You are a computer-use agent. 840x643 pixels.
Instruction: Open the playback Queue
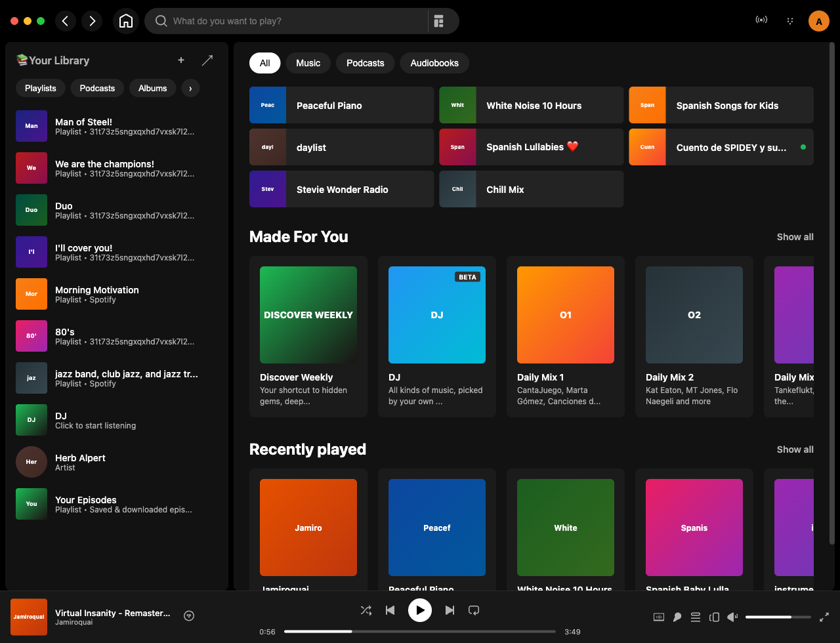point(696,617)
